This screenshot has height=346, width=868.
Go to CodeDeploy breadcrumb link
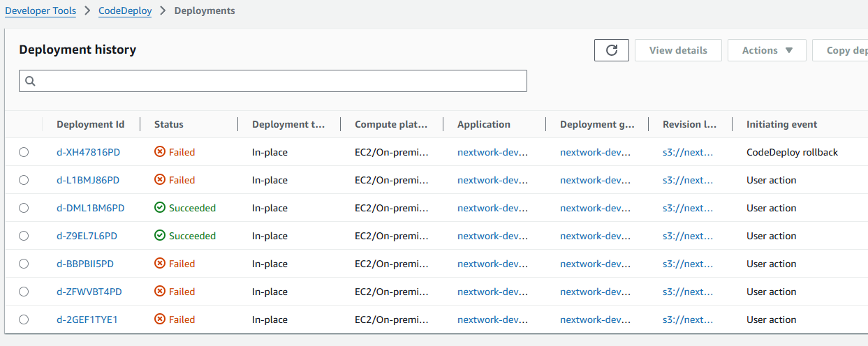click(125, 10)
